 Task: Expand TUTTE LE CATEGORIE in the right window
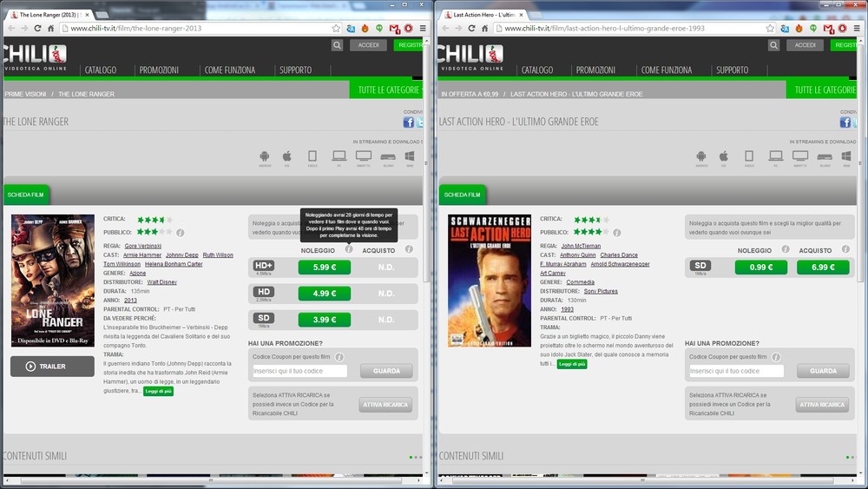pyautogui.click(x=825, y=89)
